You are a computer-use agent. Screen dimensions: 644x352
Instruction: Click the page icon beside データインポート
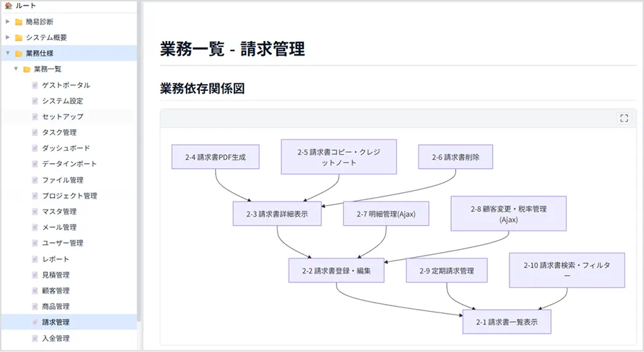35,164
